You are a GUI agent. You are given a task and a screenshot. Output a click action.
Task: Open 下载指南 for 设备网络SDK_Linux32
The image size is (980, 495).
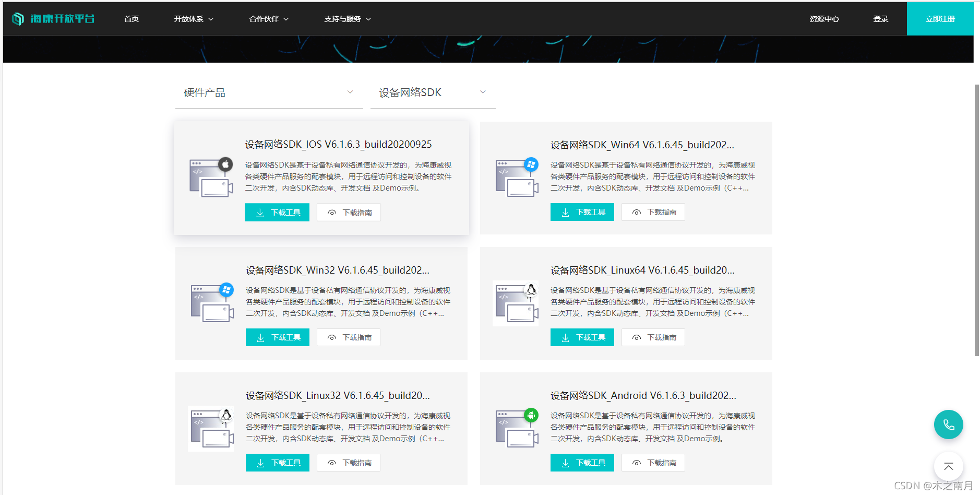(x=349, y=463)
